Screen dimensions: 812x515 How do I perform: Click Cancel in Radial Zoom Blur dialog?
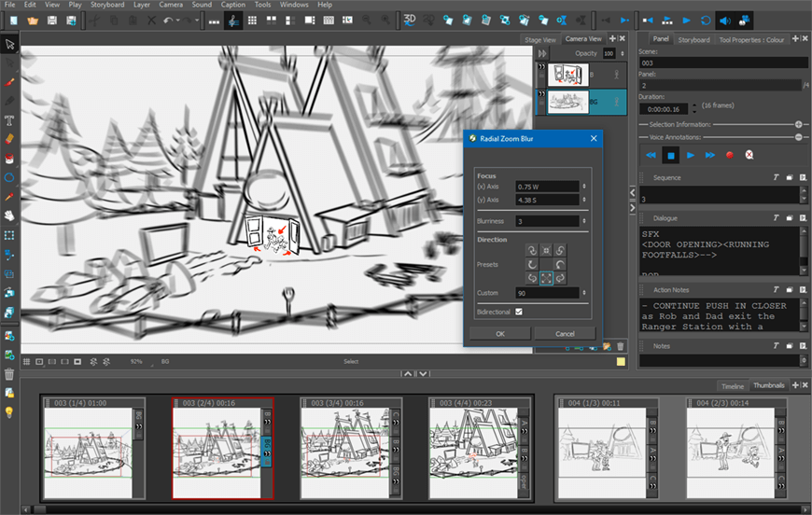(565, 334)
